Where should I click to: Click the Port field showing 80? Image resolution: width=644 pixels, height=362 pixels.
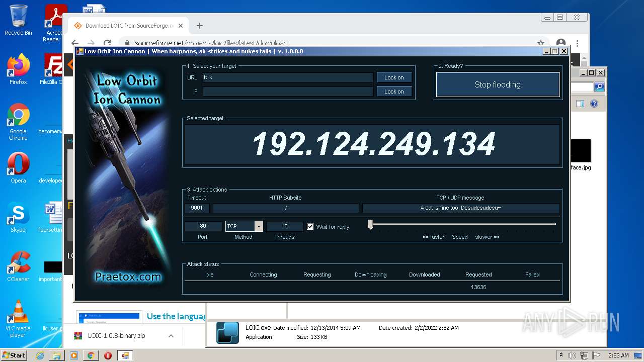pos(203,226)
